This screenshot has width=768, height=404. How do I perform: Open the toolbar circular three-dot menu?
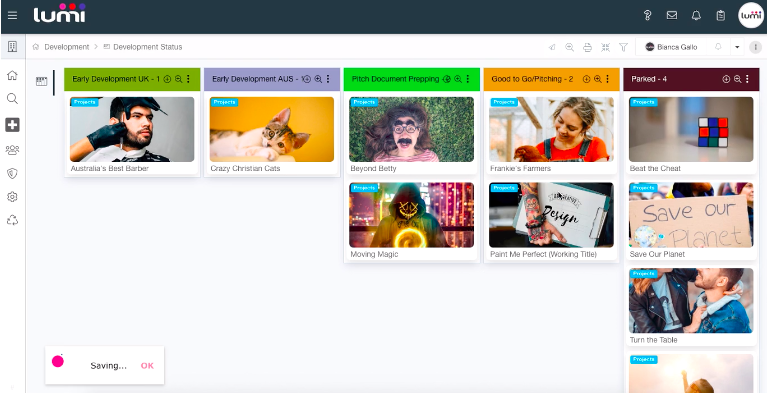coord(755,47)
